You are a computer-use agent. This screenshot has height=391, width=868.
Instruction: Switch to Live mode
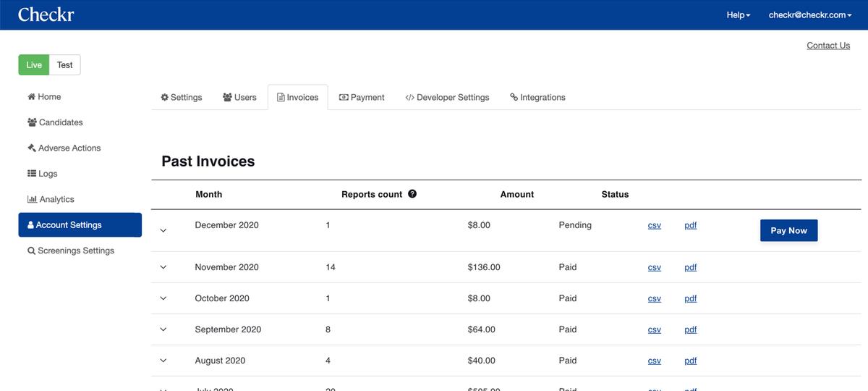34,65
